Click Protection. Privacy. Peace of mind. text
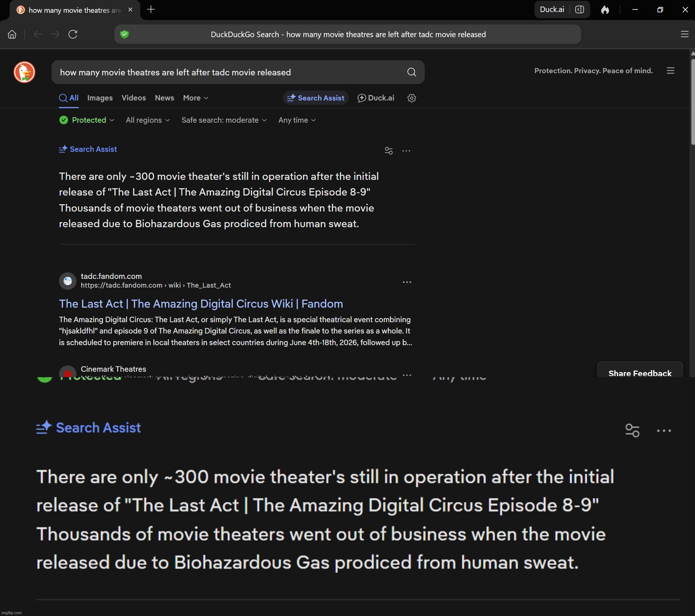The width and height of the screenshot is (695, 616). (593, 71)
